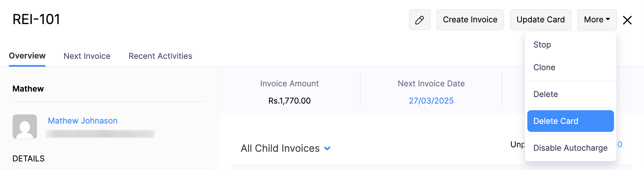This screenshot has height=170, width=644.
Task: Open the More dropdown menu
Action: (x=597, y=20)
